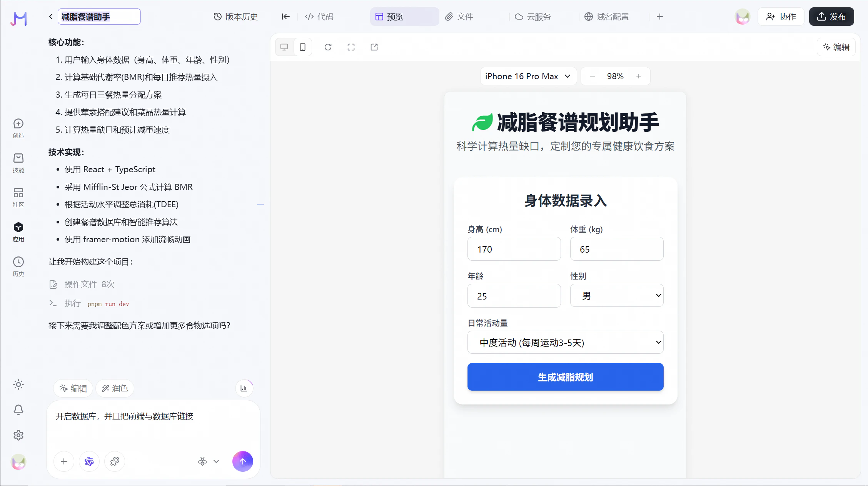Open the 性别 gender dropdown
Screen dimensions: 868x486
point(616,295)
